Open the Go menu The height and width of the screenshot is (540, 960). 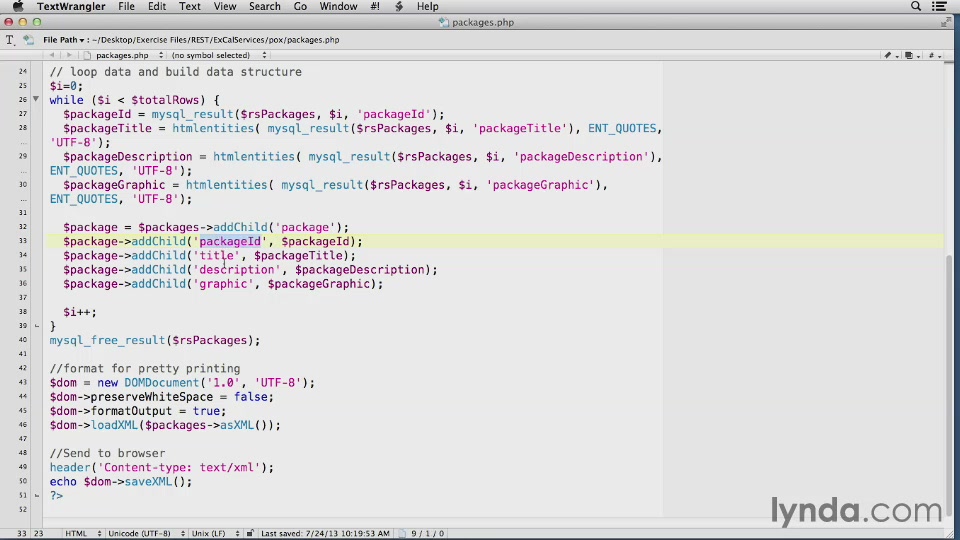(300, 6)
